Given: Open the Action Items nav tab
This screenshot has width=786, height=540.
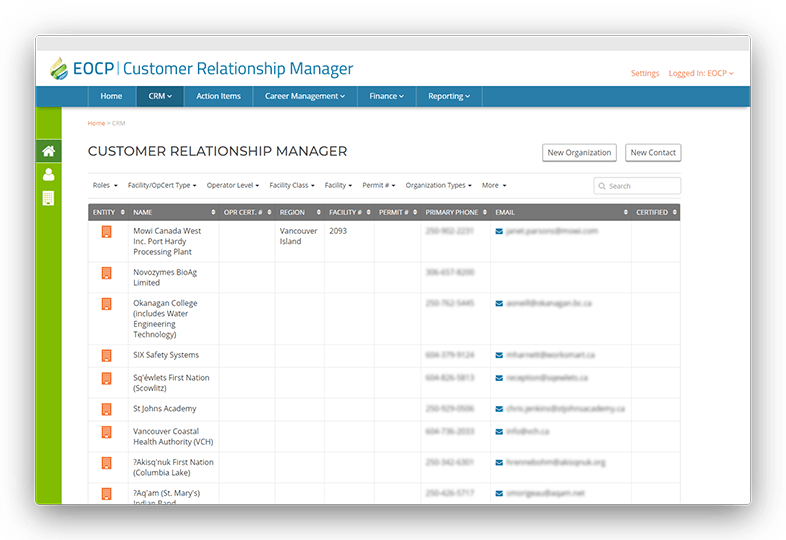Looking at the screenshot, I should (218, 96).
